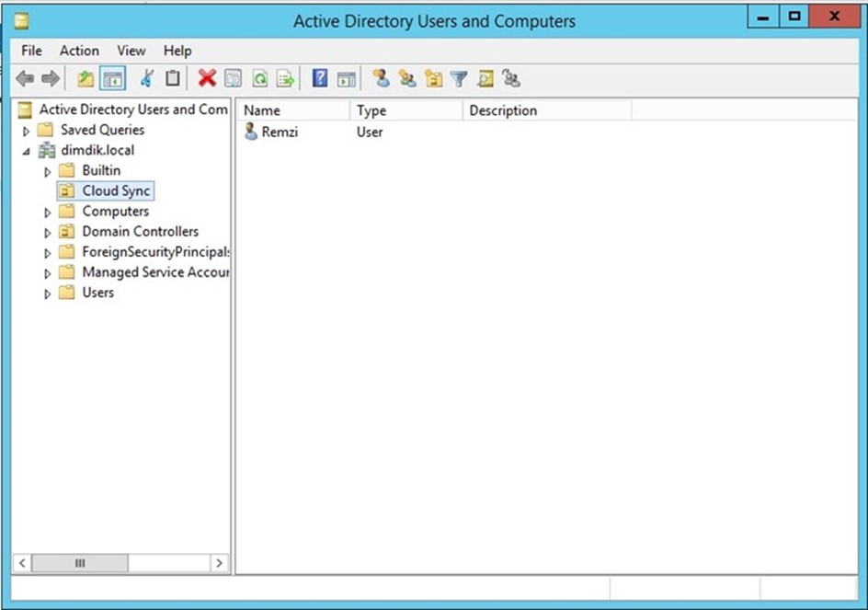This screenshot has width=868, height=610.
Task: Select Saved Queries in the tree
Action: [x=102, y=130]
